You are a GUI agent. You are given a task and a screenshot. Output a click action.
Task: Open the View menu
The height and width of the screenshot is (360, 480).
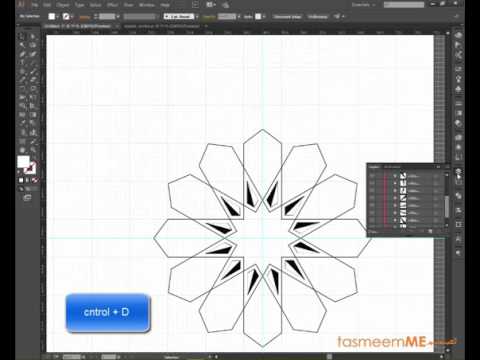[129, 5]
